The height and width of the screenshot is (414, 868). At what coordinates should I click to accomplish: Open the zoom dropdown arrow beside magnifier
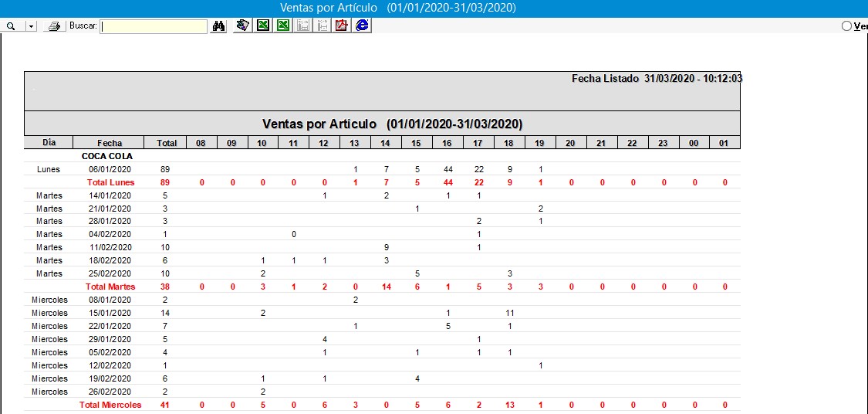pyautogui.click(x=31, y=26)
